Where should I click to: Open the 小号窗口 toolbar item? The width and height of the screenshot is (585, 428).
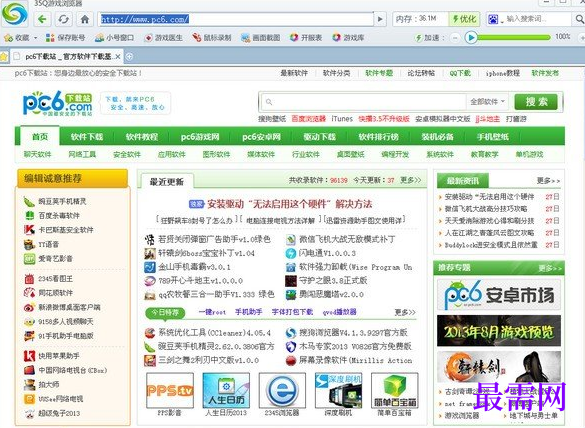coord(114,38)
